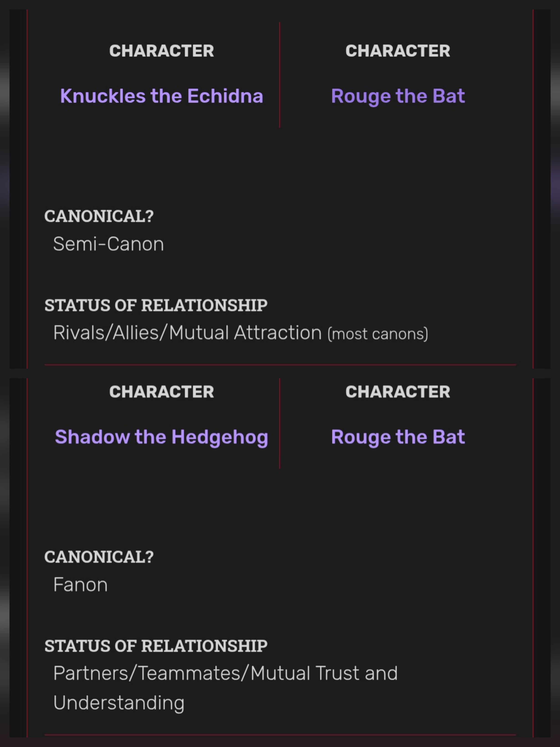Viewport: 560px width, 747px height.
Task: Click STATUS OF RELATIONSHIP heading above Rivals/Allies
Action: tap(156, 305)
